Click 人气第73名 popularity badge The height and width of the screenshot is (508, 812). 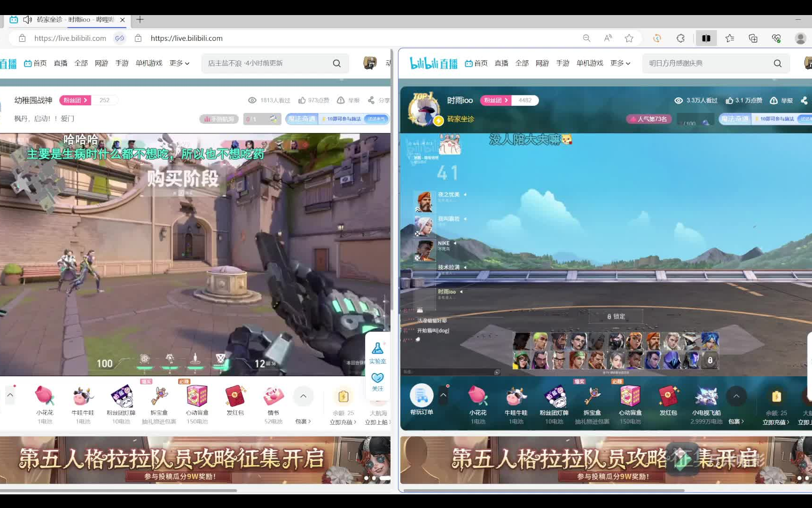pos(648,119)
